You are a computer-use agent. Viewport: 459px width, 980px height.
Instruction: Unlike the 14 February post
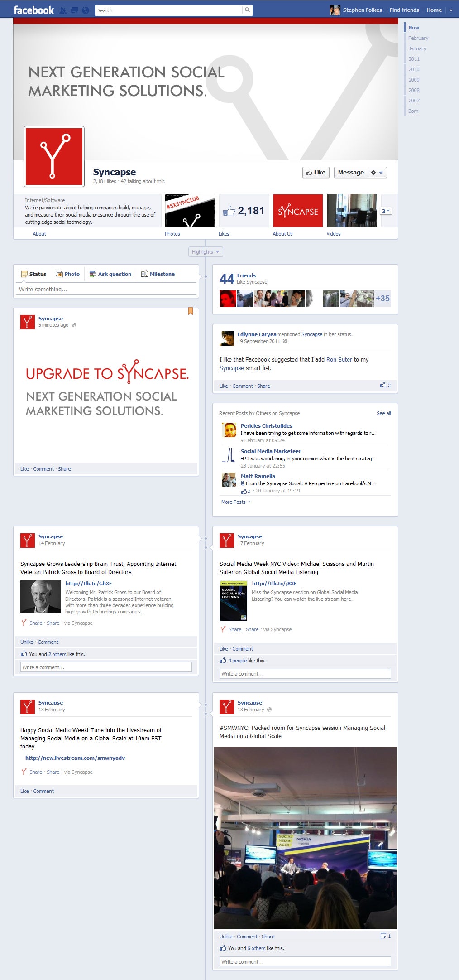click(27, 642)
